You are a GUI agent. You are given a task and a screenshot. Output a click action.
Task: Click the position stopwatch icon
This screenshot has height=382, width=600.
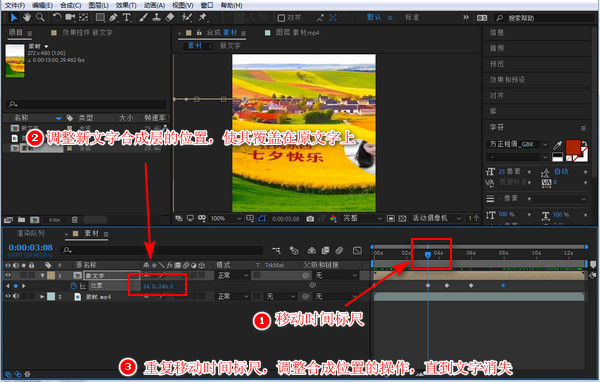[73, 286]
